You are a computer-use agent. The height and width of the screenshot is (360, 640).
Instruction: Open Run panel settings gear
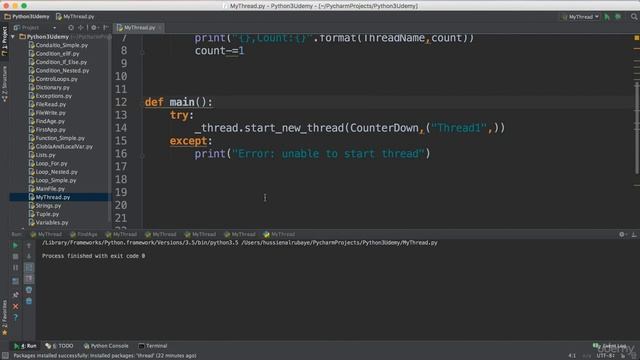(622, 234)
